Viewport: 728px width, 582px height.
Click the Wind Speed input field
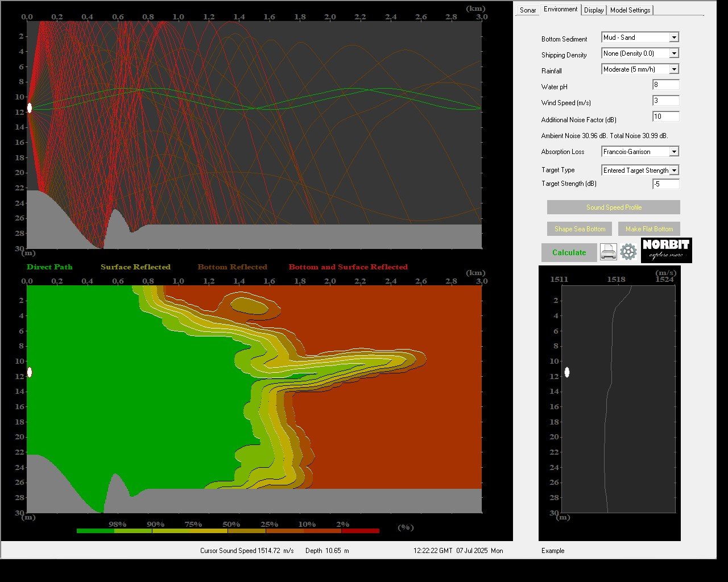666,101
